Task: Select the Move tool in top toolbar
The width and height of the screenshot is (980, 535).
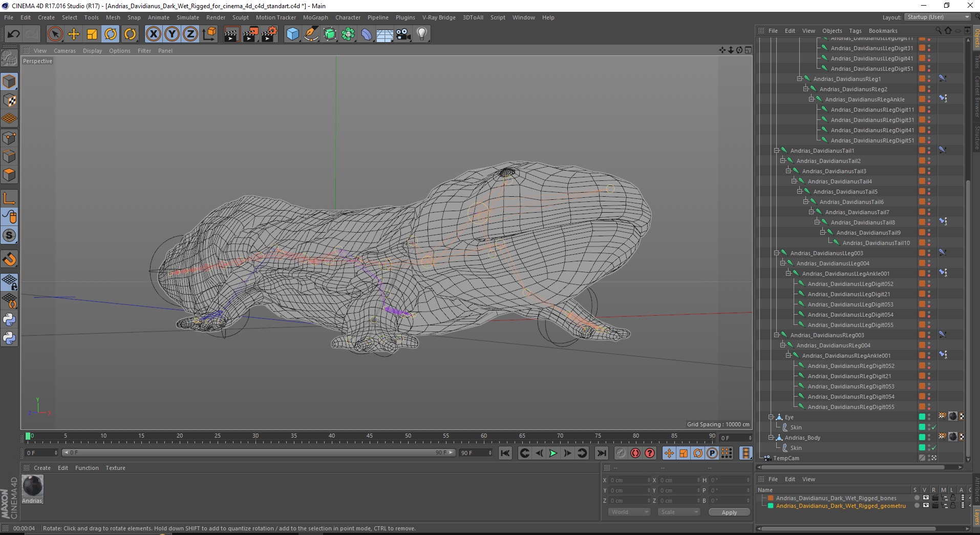Action: click(x=74, y=34)
